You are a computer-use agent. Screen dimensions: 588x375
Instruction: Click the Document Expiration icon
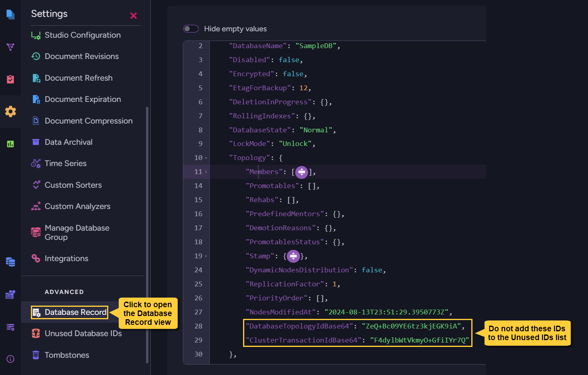point(36,99)
